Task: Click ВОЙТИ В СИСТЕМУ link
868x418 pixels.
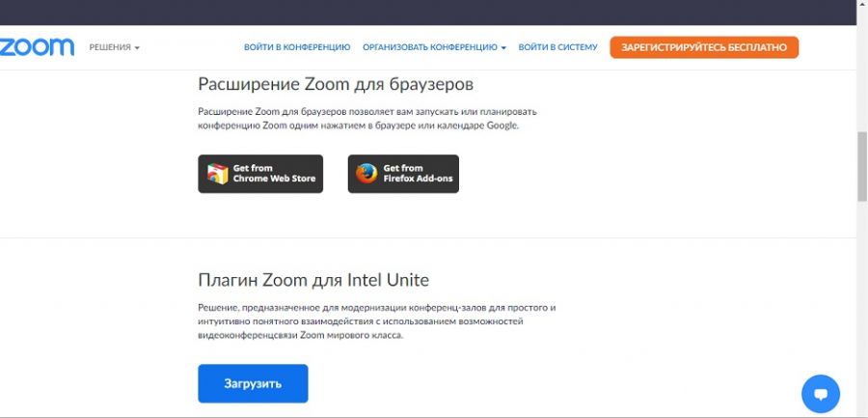Action: [x=558, y=47]
